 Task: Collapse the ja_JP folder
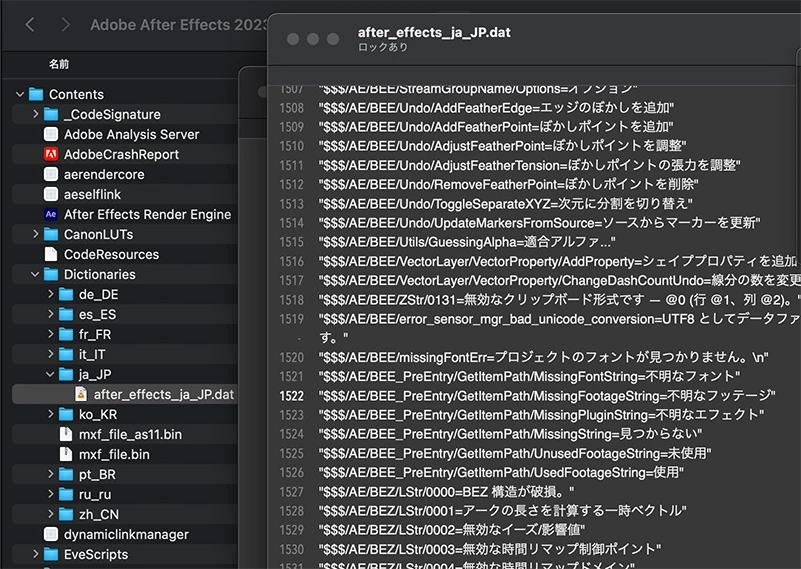(x=50, y=374)
